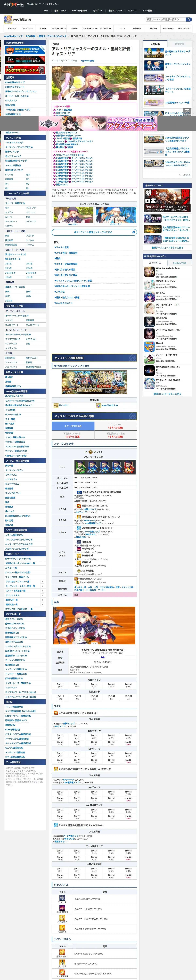Click the AppMediaトップ breadcrumb link

pyautogui.click(x=13, y=36)
